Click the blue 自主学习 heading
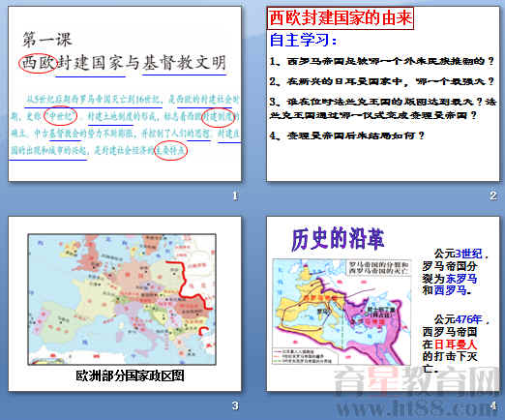Screen dimensions: 505x420 point(303,41)
